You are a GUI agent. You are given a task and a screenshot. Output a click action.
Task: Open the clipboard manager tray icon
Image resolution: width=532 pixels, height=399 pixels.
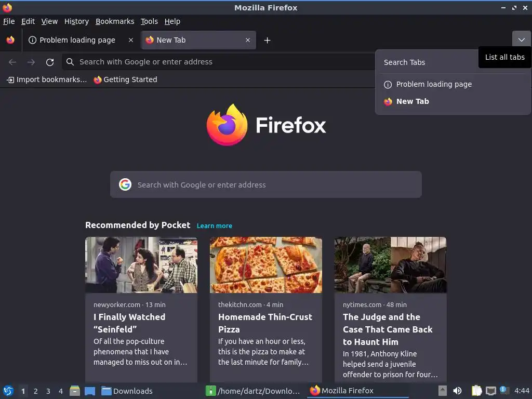(x=477, y=391)
